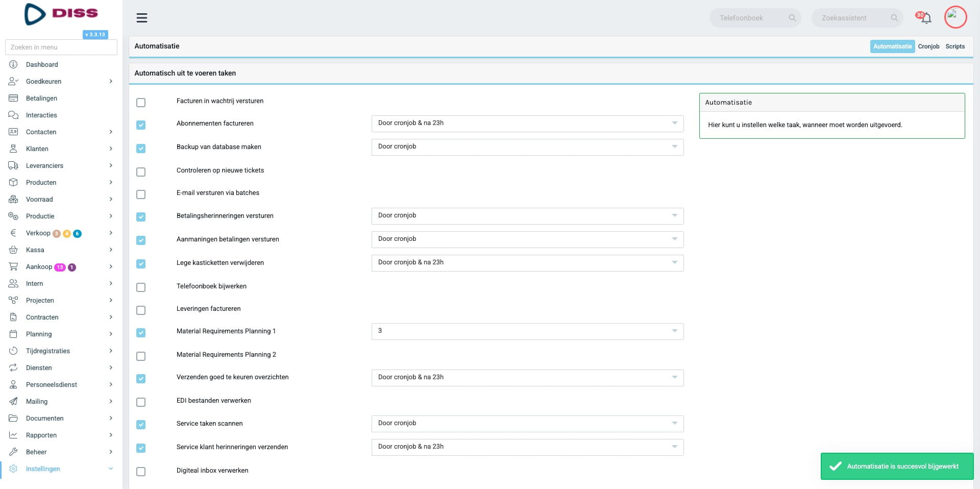The height and width of the screenshot is (489, 980).
Task: Click the Planning calendar icon
Action: (x=13, y=334)
